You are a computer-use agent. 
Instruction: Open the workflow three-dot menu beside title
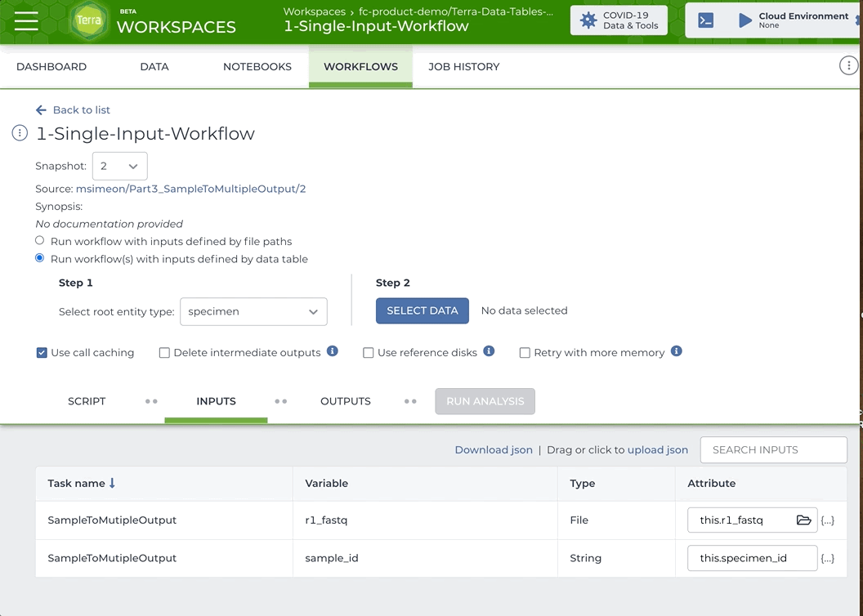point(20,133)
